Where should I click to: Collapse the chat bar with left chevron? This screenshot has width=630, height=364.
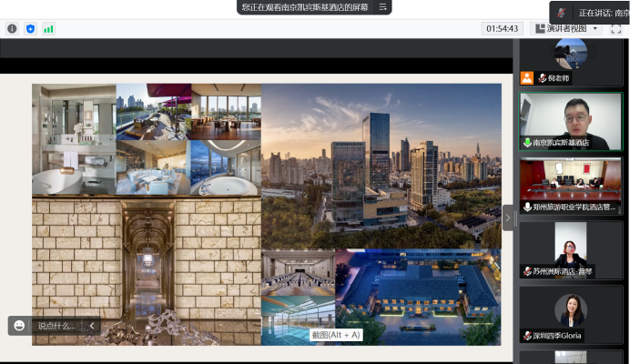[92, 326]
